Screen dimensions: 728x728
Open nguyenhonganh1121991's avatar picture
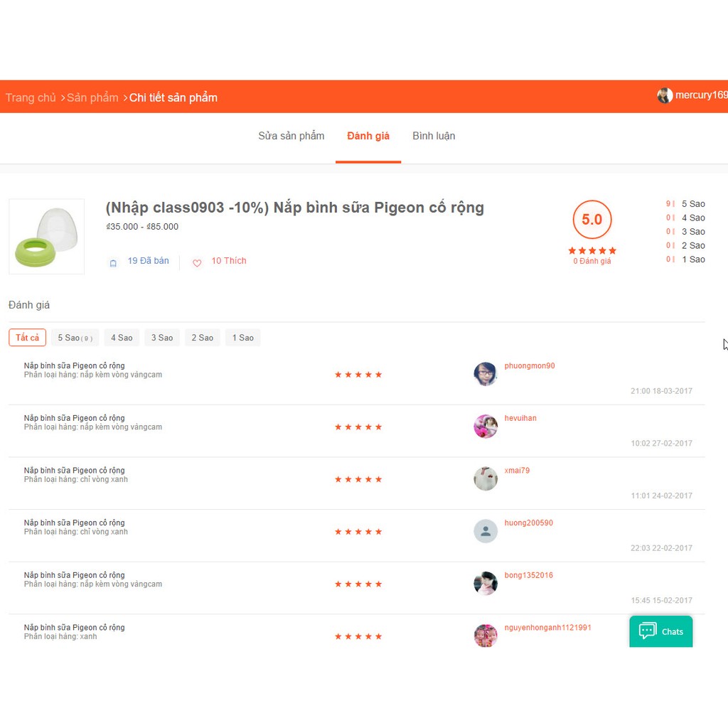click(x=485, y=636)
